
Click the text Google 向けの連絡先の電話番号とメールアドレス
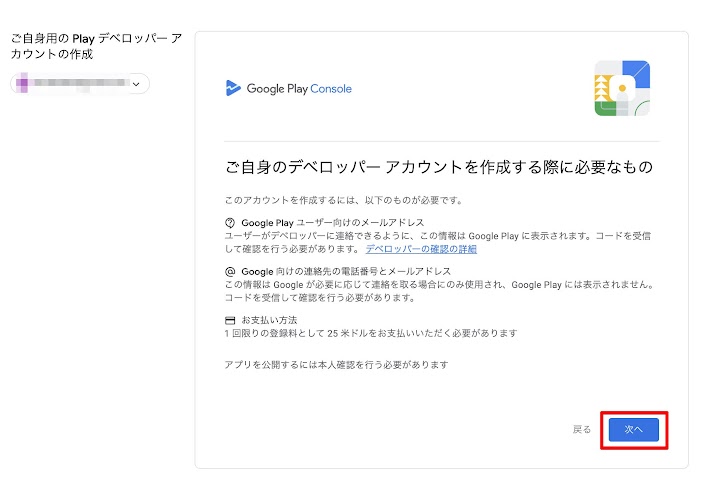click(346, 271)
